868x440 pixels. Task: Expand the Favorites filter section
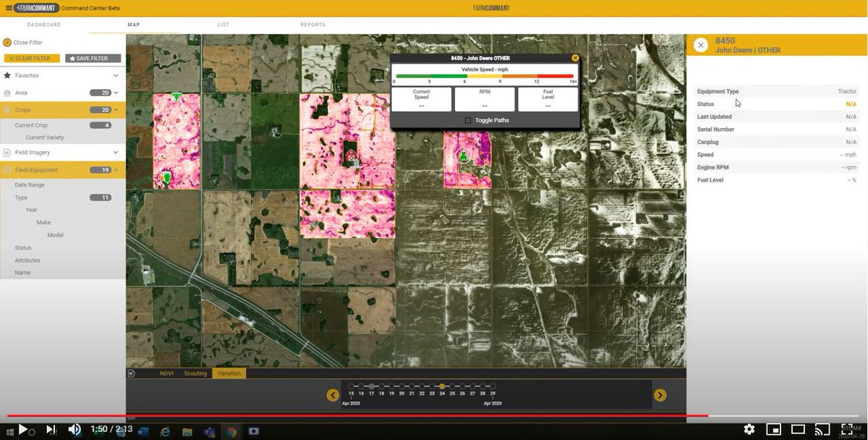116,75
